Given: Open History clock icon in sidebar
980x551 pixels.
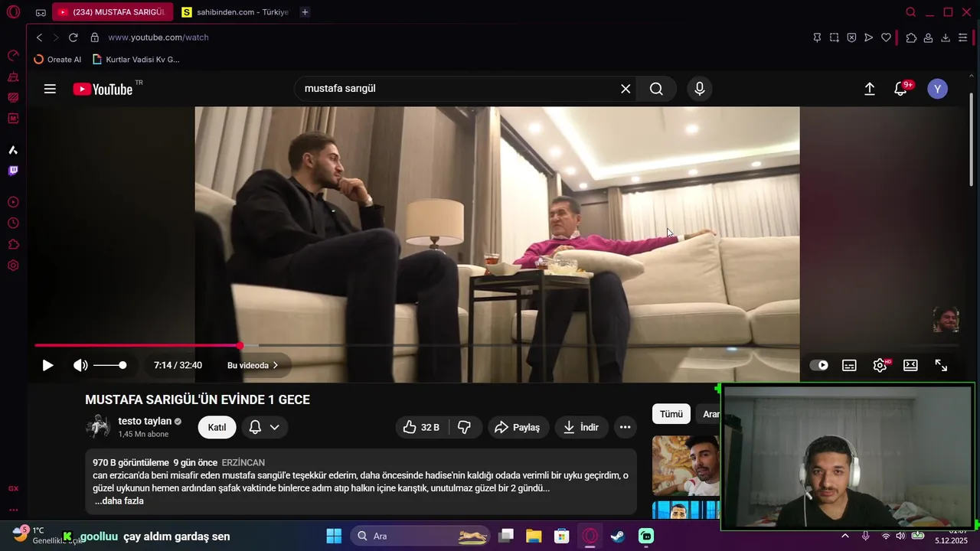Looking at the screenshot, I should 13,223.
